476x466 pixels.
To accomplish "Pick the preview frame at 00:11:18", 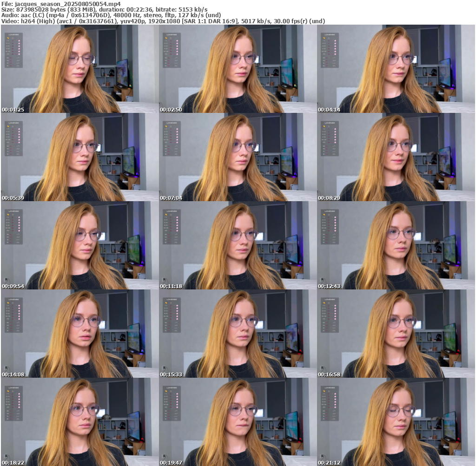I will pyautogui.click(x=238, y=245).
